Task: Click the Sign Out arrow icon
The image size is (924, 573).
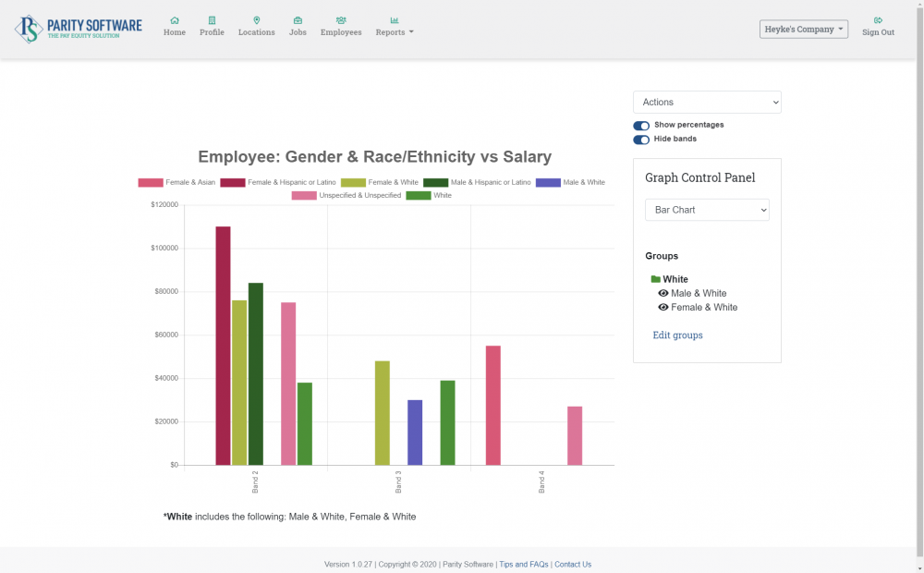Action: pos(878,20)
